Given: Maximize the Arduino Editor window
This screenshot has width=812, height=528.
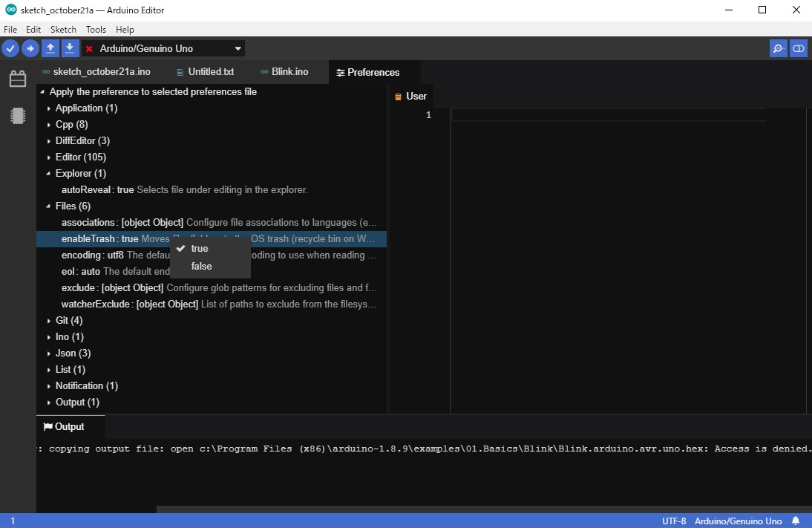Looking at the screenshot, I should [x=762, y=10].
